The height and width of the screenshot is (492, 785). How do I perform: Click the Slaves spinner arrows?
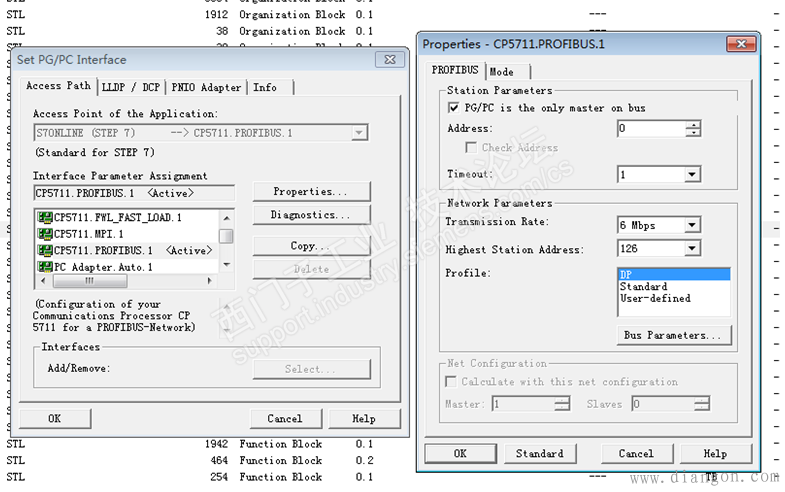pyautogui.click(x=702, y=404)
